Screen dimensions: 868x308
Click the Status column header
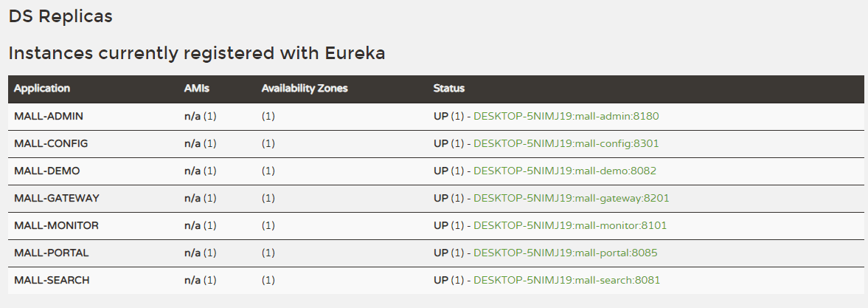pyautogui.click(x=449, y=89)
